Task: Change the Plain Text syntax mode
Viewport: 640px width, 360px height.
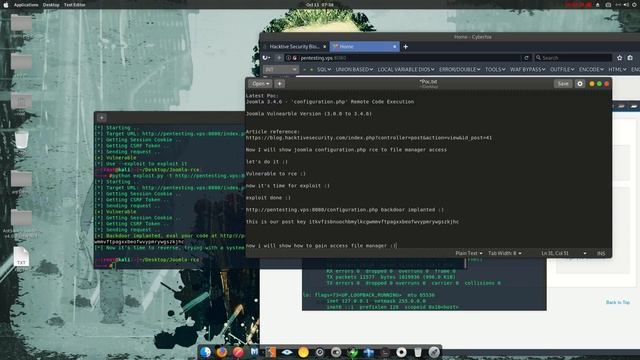Action: [469, 253]
